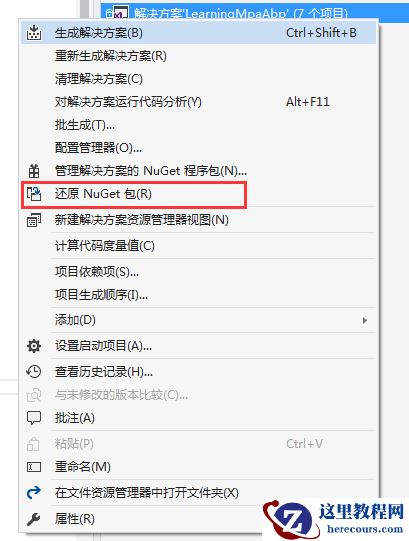The height and width of the screenshot is (541, 409).
Task: Click the restore NuGet packages icon
Action: pos(34,194)
